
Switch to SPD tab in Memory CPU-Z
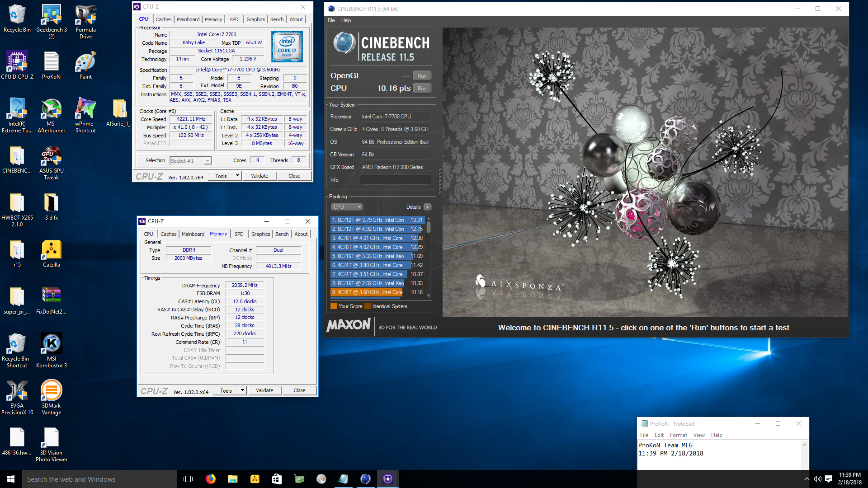pos(239,234)
